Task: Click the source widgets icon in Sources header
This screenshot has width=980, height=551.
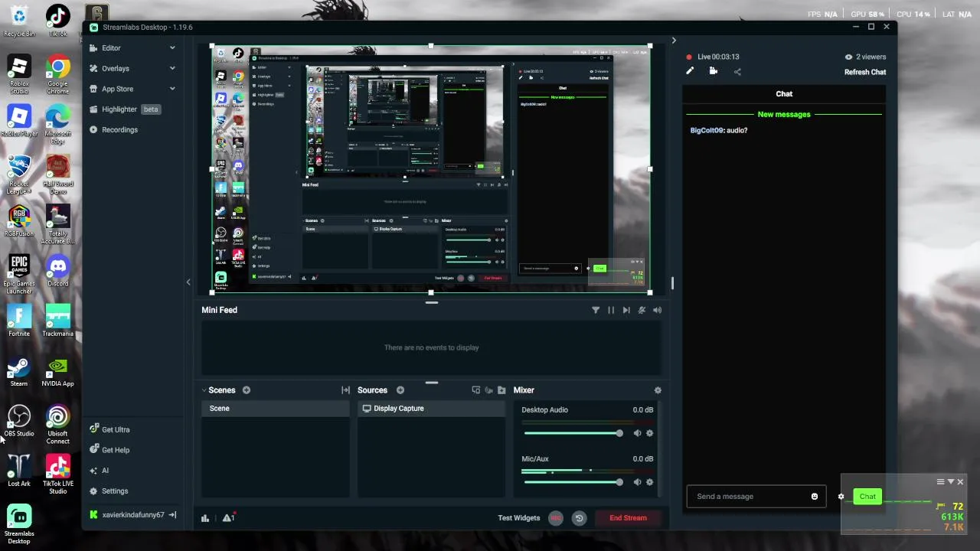Action: tap(476, 390)
